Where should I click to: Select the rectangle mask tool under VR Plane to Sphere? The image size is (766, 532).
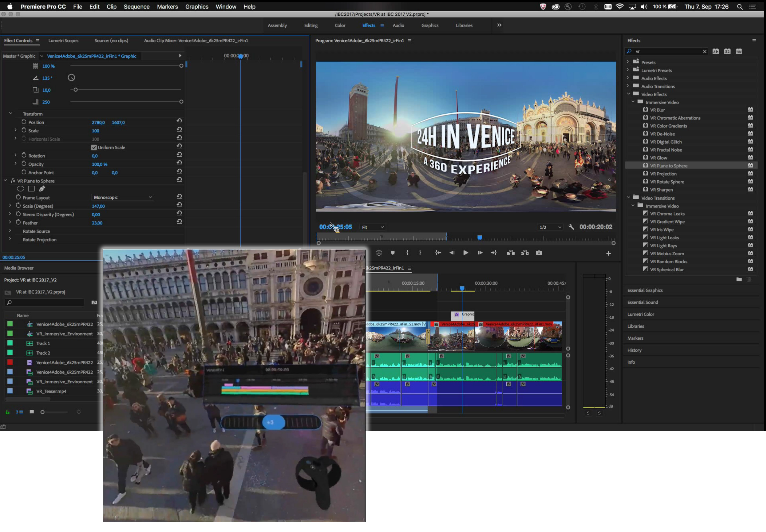(x=31, y=189)
